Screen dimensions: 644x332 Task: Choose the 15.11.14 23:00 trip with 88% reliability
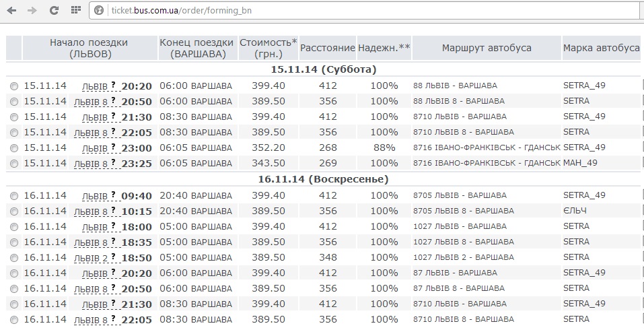(14, 148)
